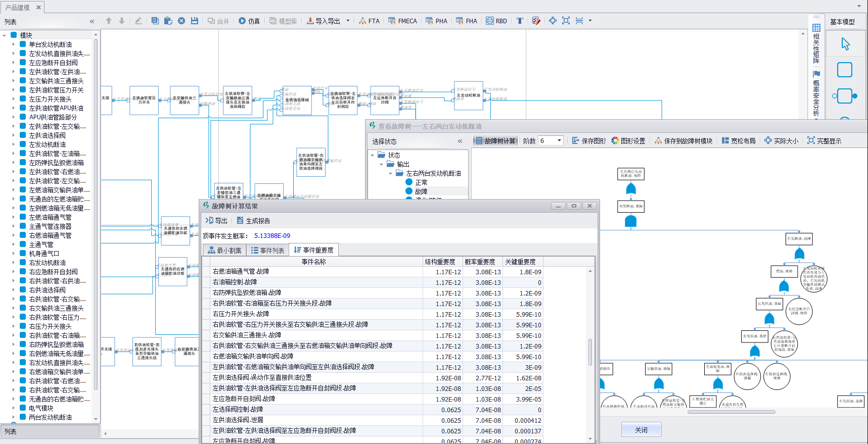This screenshot has width=868, height=444.
Task: Click the align distribute icon in main toolbar
Action: pos(579,21)
